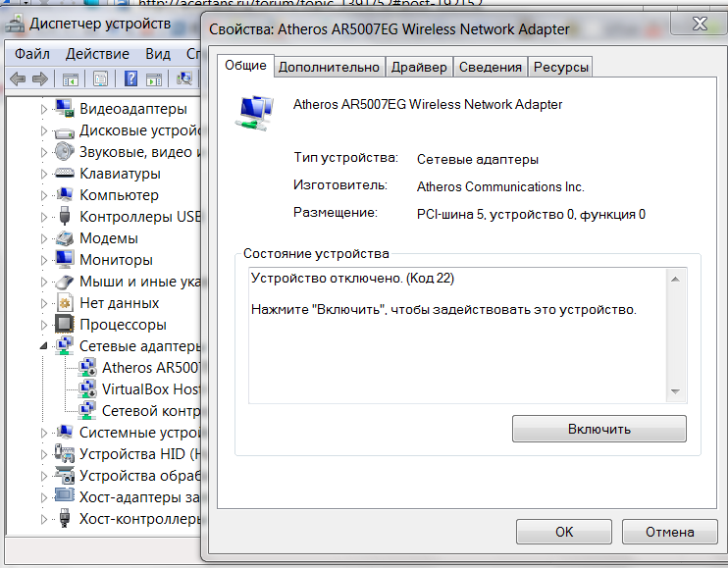Image resolution: width=728 pixels, height=568 pixels.
Task: Click the Звуковые, видео speaker icon
Action: pos(65,151)
